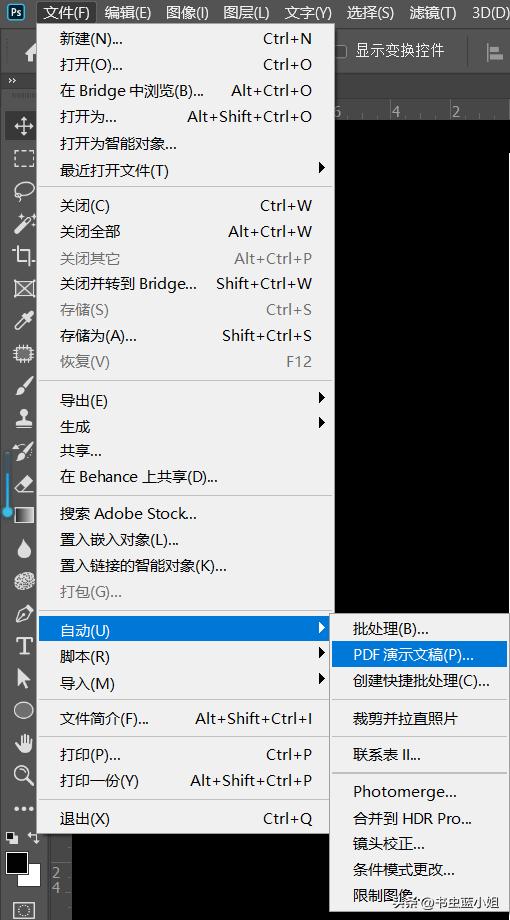
Task: Click the Photoshop Ps logo icon
Action: [x=18, y=12]
